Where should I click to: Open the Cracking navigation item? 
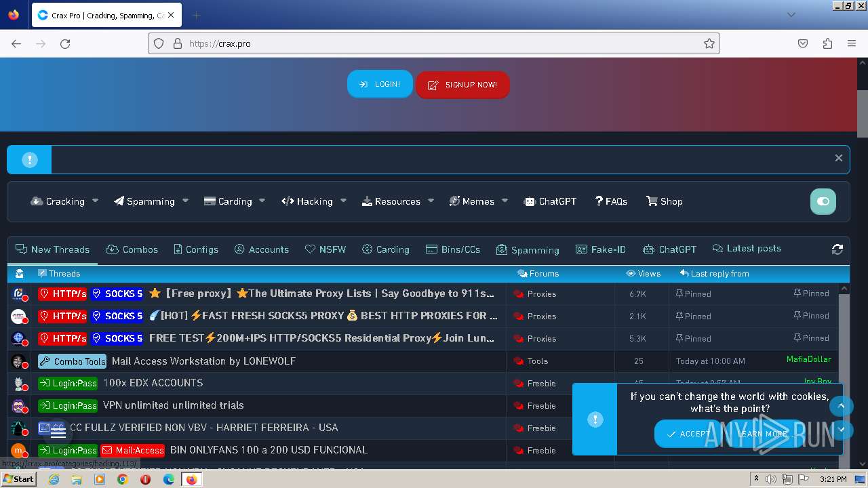point(58,201)
